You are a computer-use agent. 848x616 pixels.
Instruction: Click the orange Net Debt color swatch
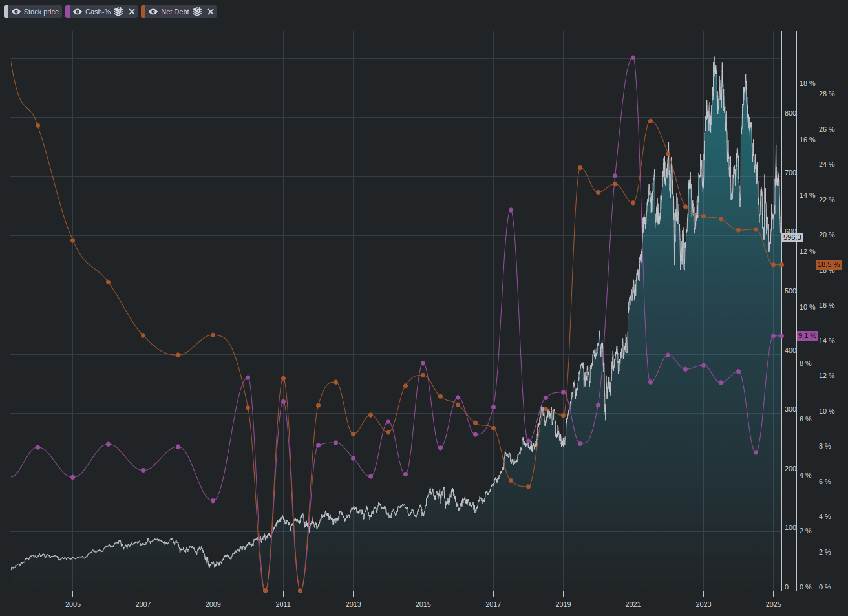[143, 12]
